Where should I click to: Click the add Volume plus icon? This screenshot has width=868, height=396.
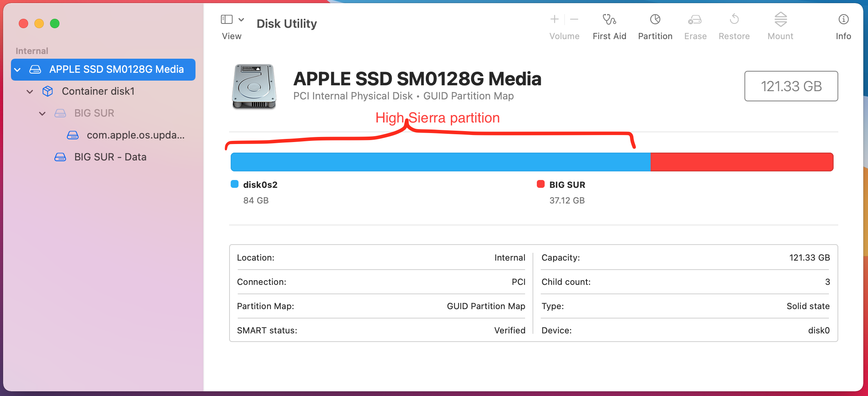point(554,19)
